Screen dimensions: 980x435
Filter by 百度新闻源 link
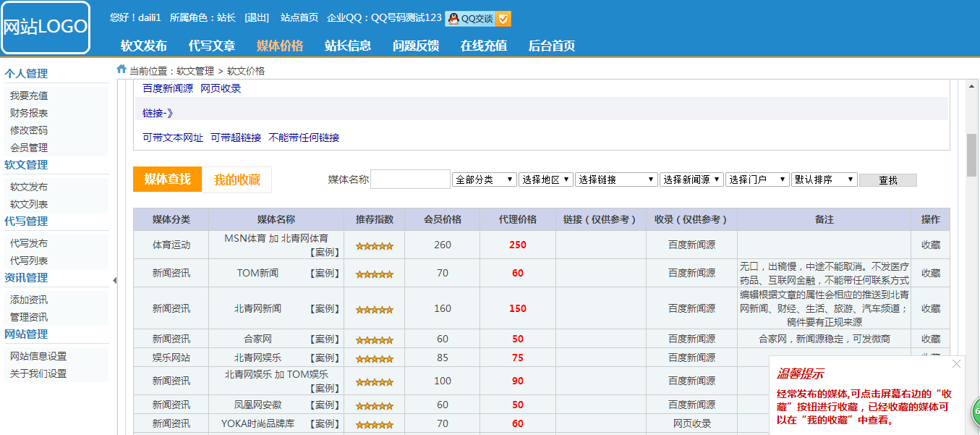(168, 88)
